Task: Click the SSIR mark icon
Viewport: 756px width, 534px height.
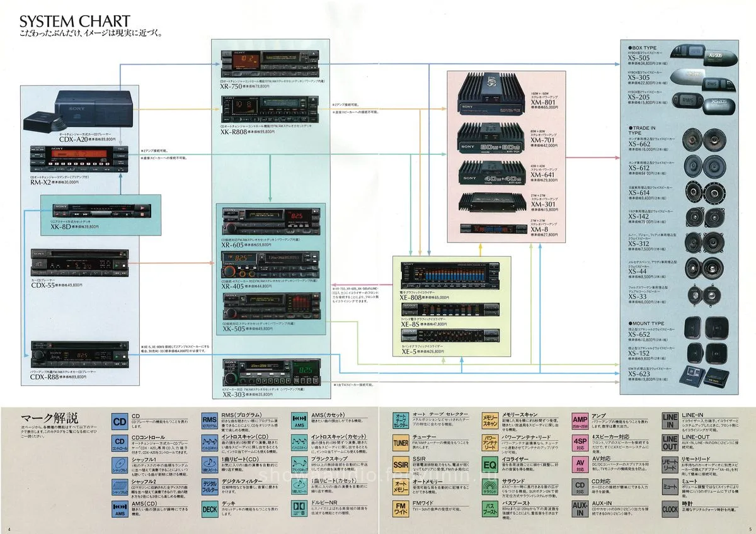Action: click(x=401, y=466)
